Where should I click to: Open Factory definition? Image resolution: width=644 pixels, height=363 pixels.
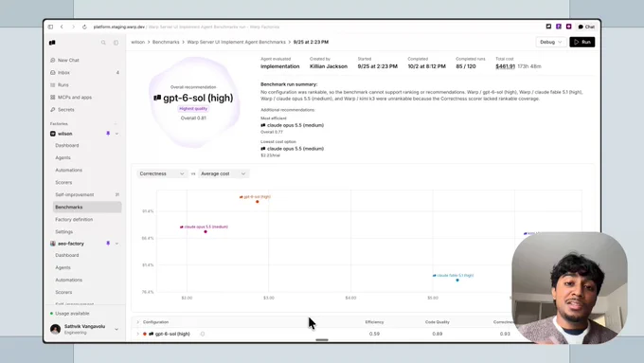pyautogui.click(x=74, y=220)
